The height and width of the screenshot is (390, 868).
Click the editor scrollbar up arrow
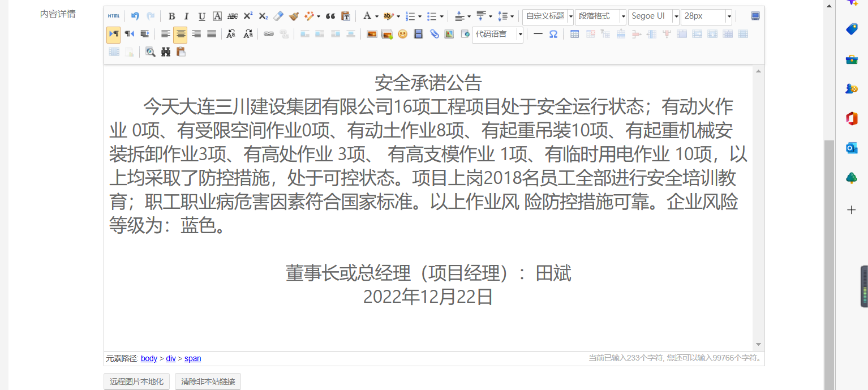coord(758,71)
